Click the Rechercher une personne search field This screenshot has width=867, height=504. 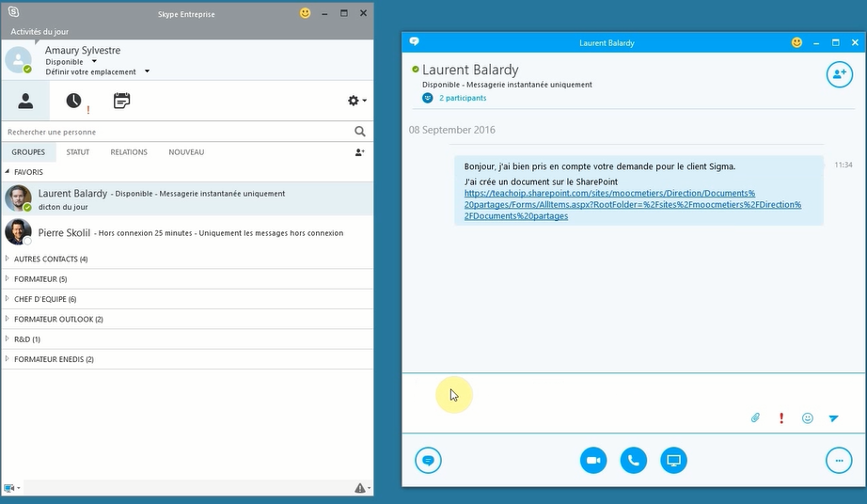tap(179, 132)
